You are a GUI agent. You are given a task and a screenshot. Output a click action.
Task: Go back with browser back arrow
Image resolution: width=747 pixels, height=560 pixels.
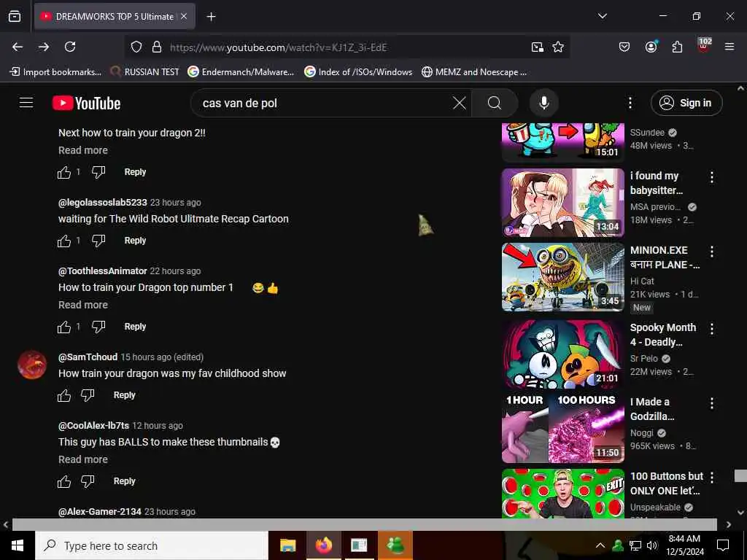18,47
